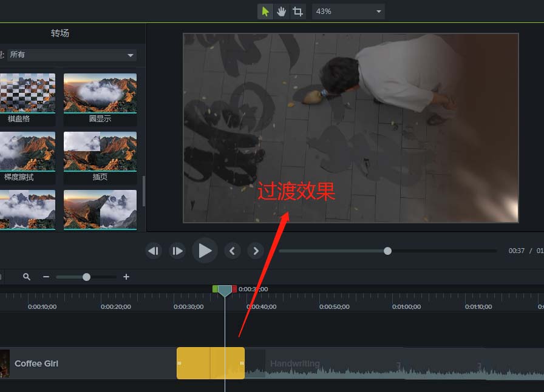Choose the 梯度擦拭 gradient wipe transition

pyautogui.click(x=28, y=151)
